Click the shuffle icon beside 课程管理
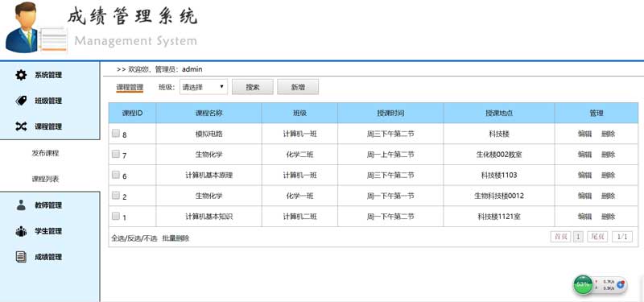The width and height of the screenshot is (644, 302). [21, 126]
